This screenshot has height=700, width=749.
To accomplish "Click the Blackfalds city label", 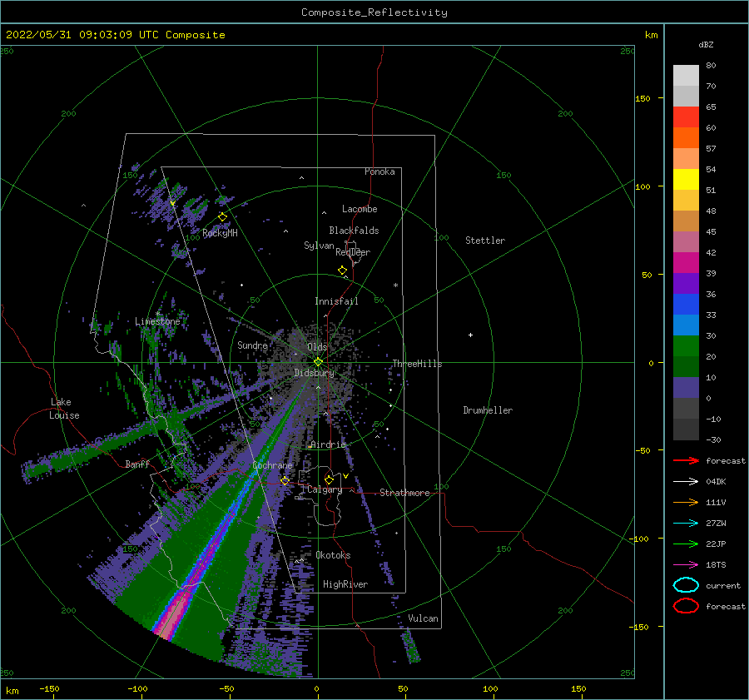I will point(354,231).
